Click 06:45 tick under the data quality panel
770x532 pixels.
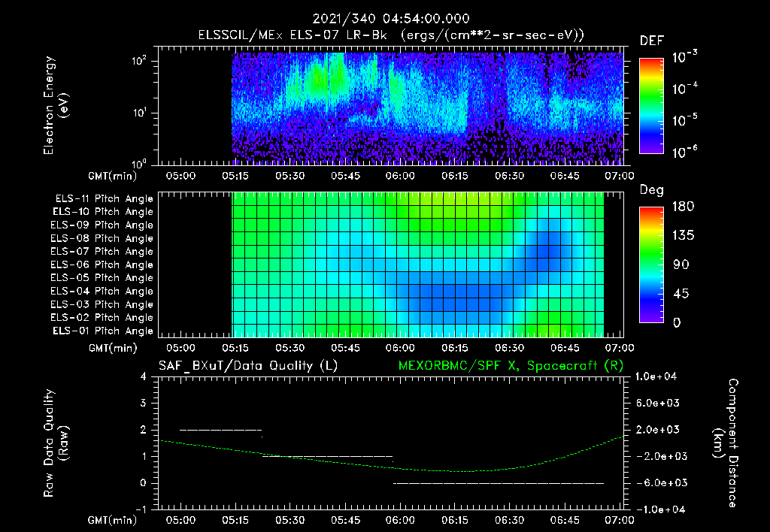(564, 520)
